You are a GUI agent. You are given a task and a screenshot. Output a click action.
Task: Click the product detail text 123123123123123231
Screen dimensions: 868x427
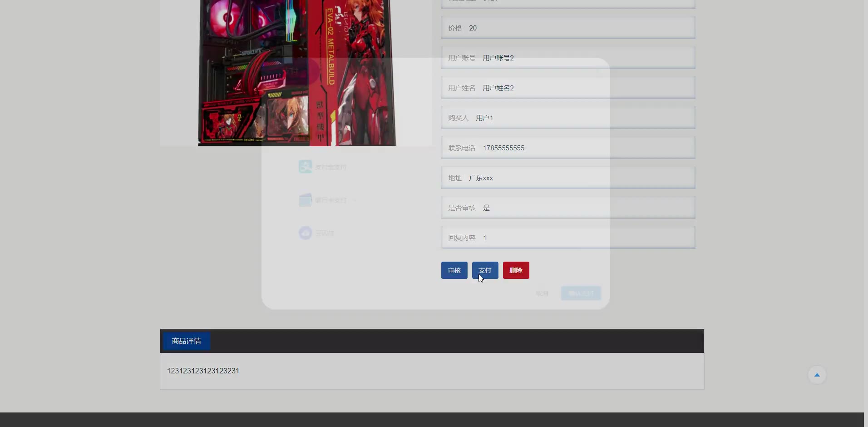click(x=203, y=371)
